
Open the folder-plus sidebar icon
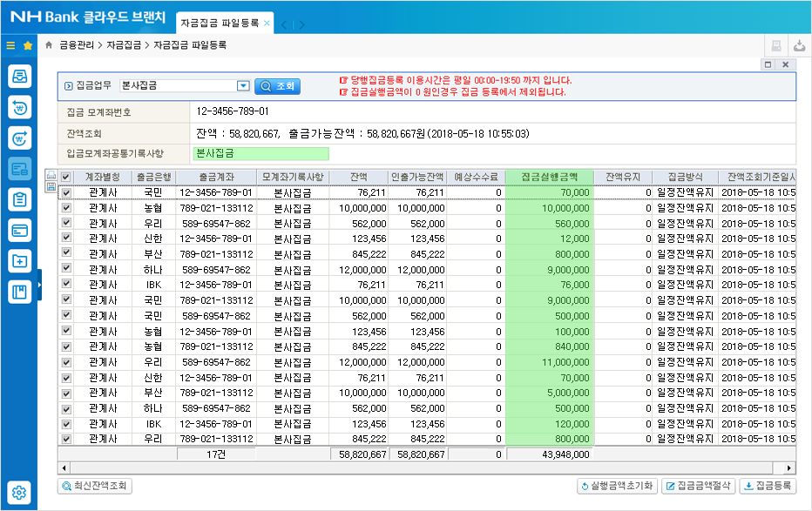pyautogui.click(x=20, y=260)
